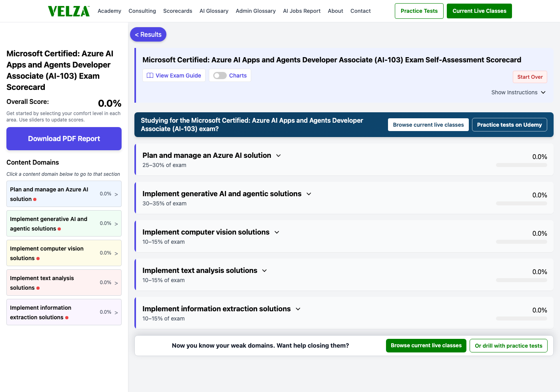The image size is (560, 392).
Task: Click Or drill with practice tests button
Action: [x=508, y=346]
